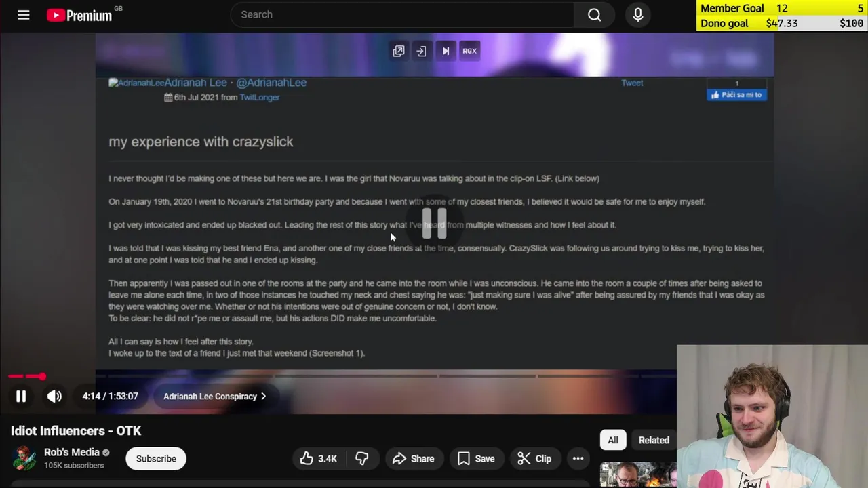
Task: Open Adrianah Lee profile name link
Action: pos(195,83)
